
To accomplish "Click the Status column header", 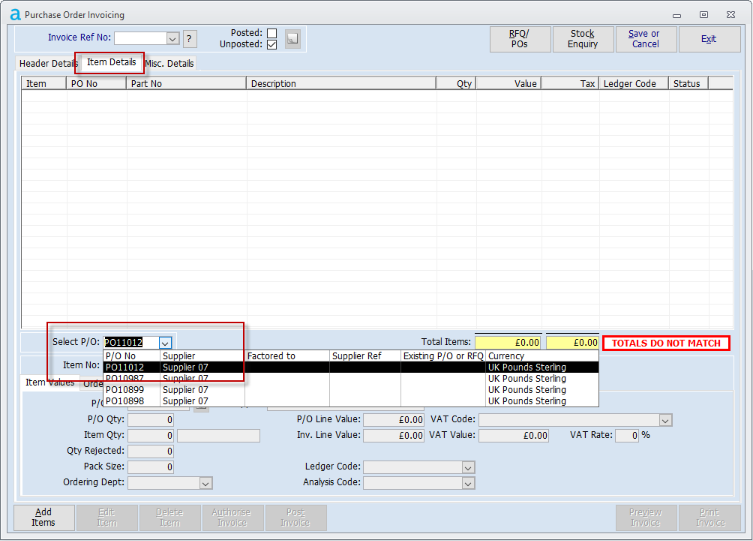I will [689, 84].
